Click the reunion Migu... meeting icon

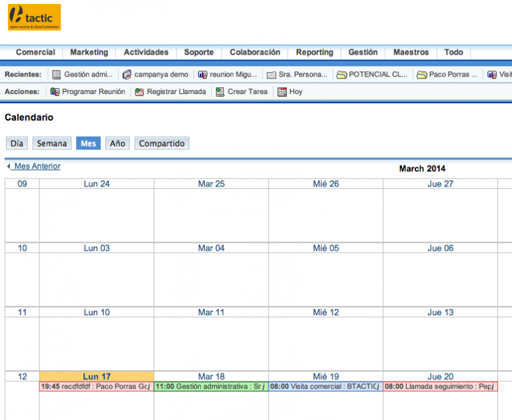pyautogui.click(x=203, y=75)
